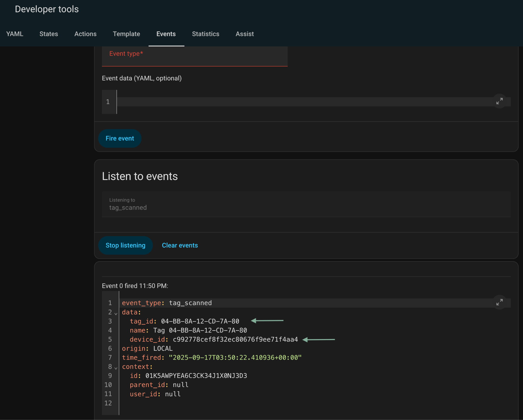
Task: Click Stop listening button
Action: (125, 245)
